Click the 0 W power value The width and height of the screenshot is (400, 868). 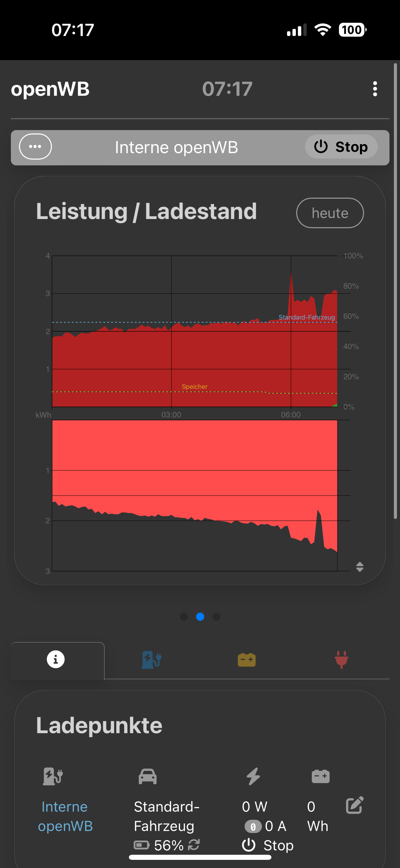255,807
